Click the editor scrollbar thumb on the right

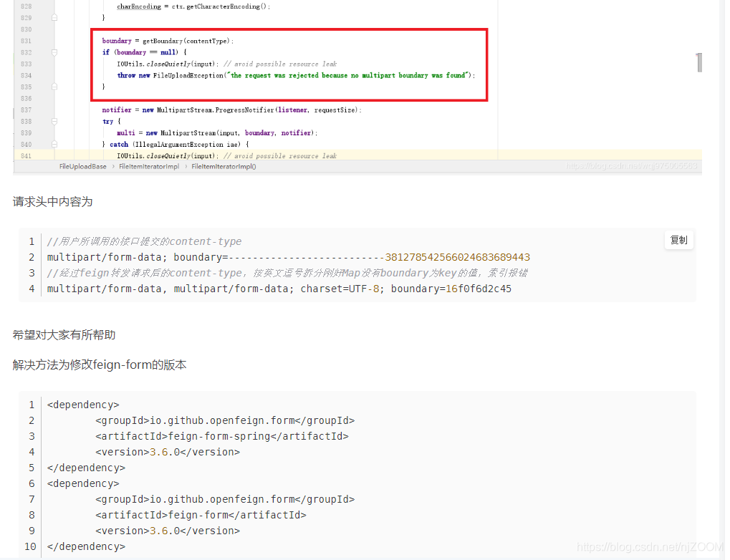click(x=698, y=62)
